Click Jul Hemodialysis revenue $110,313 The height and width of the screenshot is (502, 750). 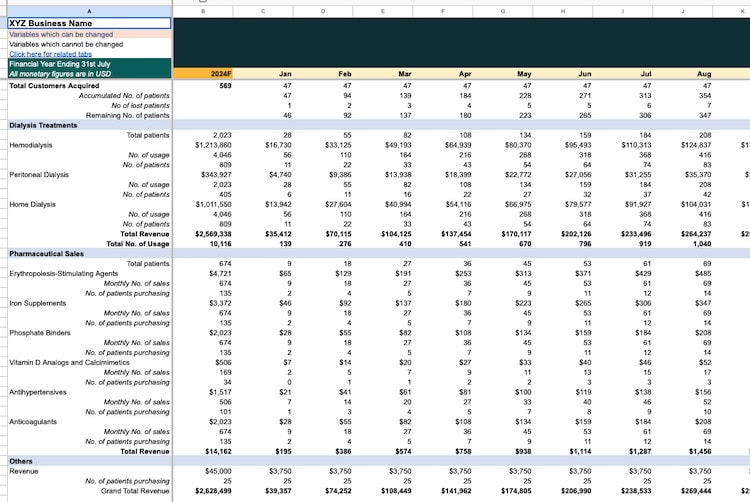[x=636, y=145]
